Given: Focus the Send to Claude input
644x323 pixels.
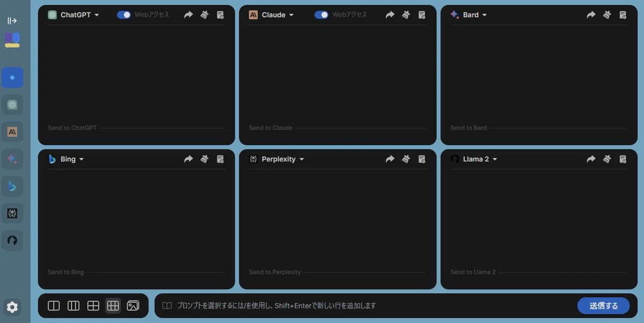Looking at the screenshot, I should click(x=338, y=128).
